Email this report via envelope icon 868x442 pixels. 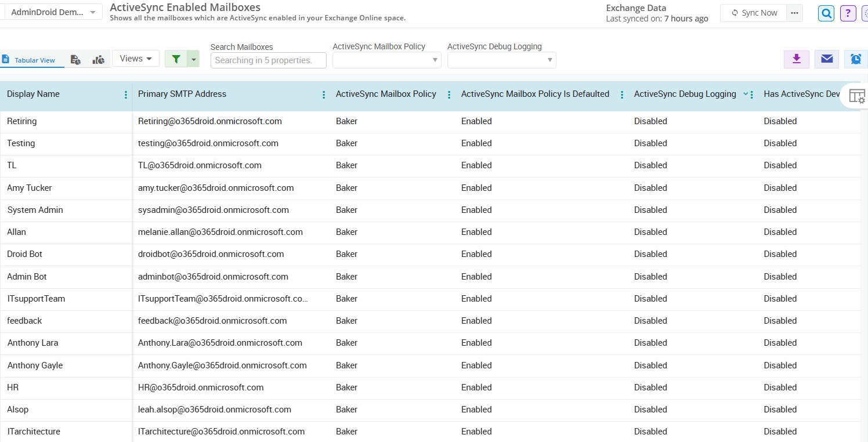(x=826, y=59)
